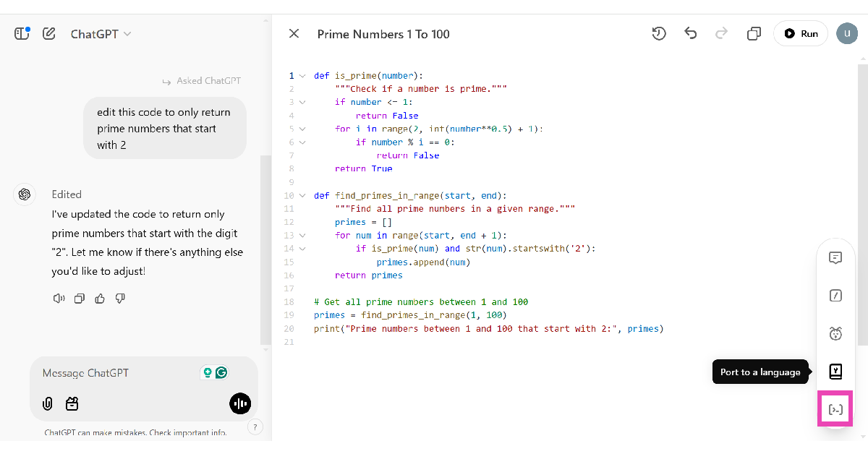This screenshot has height=454, width=868.
Task: Open canvas version history
Action: [658, 33]
